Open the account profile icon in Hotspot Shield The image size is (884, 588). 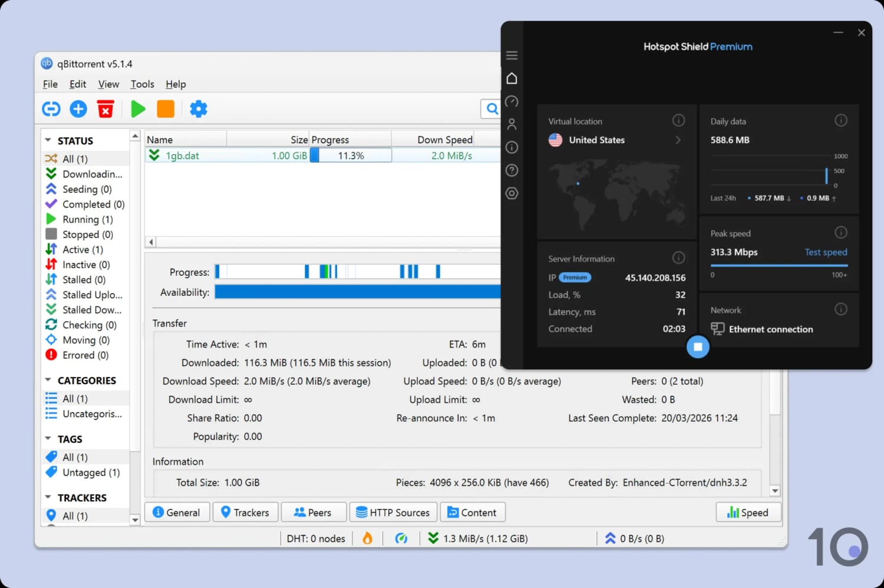click(512, 124)
